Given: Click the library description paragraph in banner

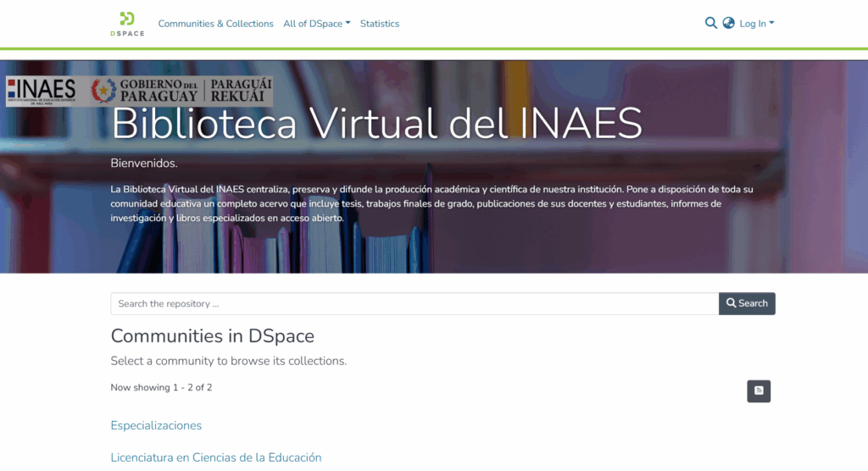Looking at the screenshot, I should pyautogui.click(x=431, y=203).
